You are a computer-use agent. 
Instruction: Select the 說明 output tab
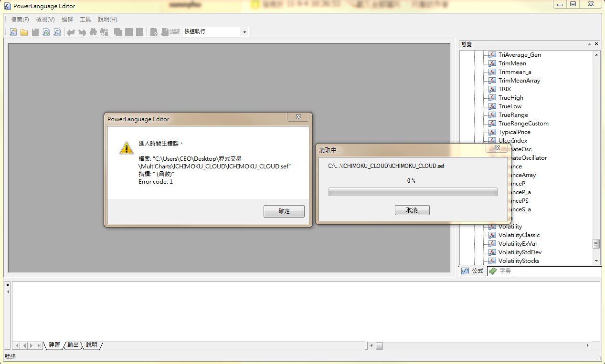92,345
